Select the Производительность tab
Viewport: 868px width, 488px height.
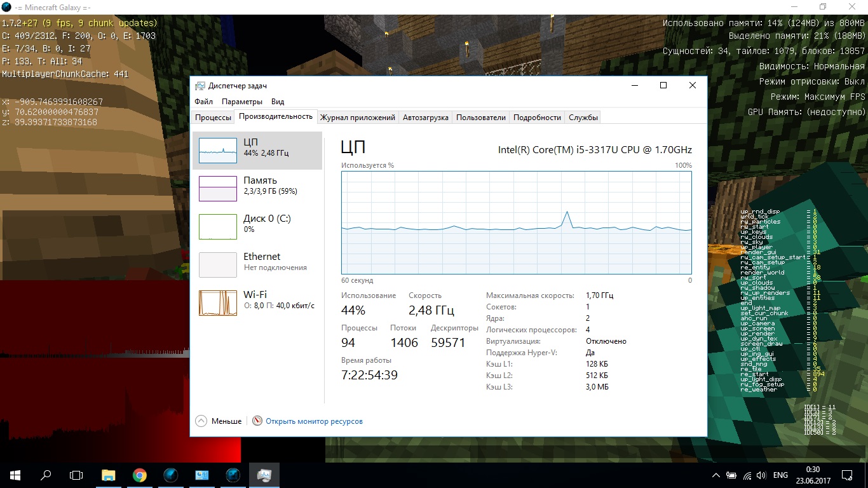coord(276,117)
